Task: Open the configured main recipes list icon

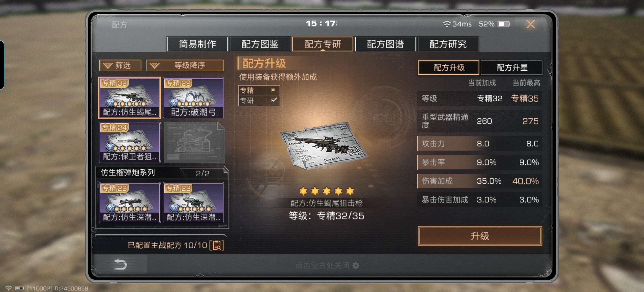Action: pyautogui.click(x=217, y=245)
